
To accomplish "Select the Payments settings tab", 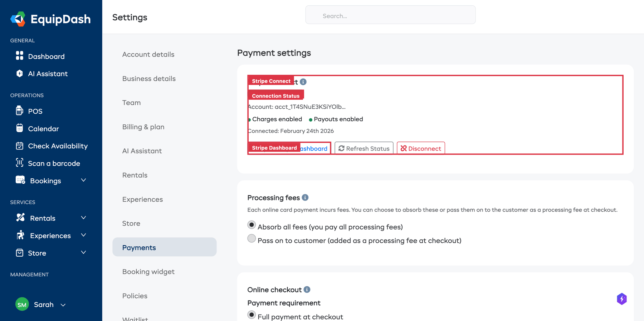I will click(x=164, y=247).
